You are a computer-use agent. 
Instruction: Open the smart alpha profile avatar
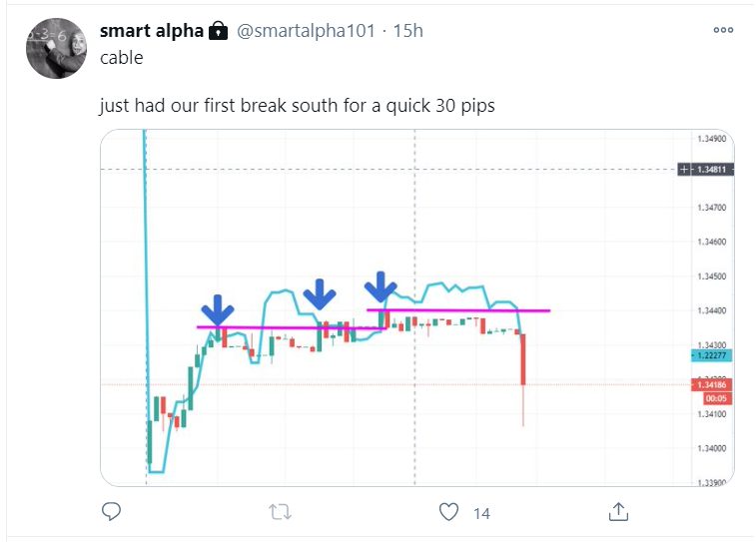[x=56, y=49]
